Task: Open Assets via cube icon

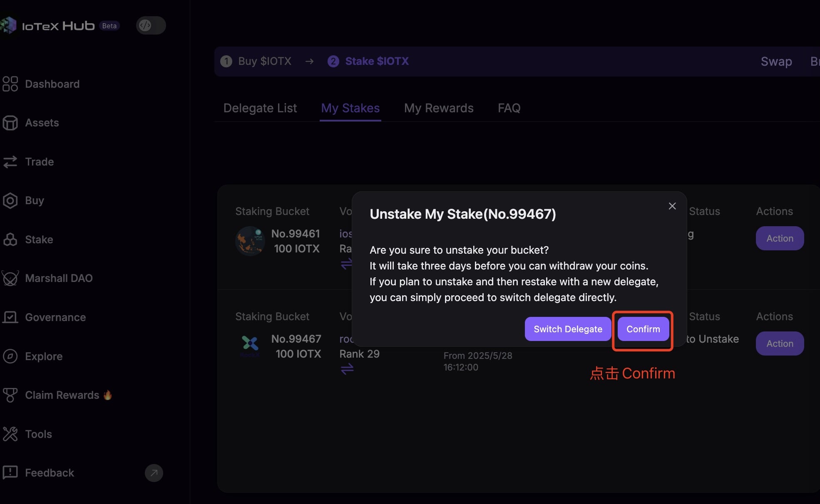Action: 10,123
